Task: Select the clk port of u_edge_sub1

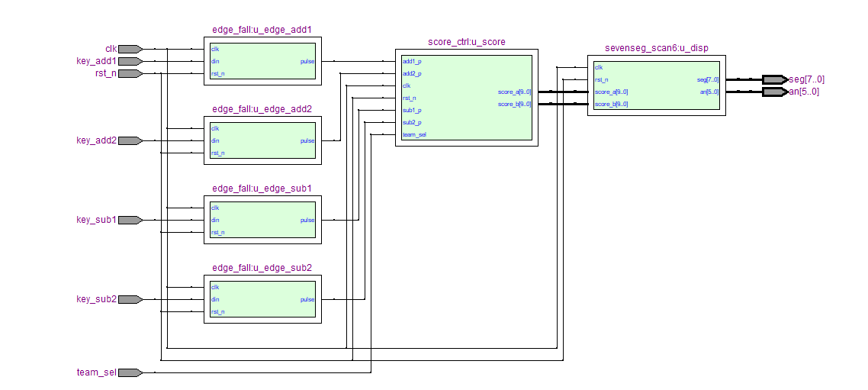Action: [x=215, y=208]
